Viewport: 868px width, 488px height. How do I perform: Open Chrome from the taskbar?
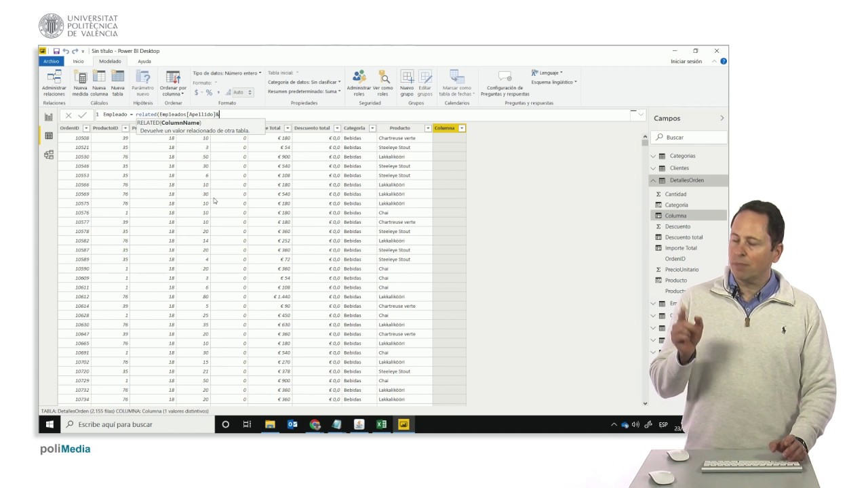pyautogui.click(x=315, y=424)
